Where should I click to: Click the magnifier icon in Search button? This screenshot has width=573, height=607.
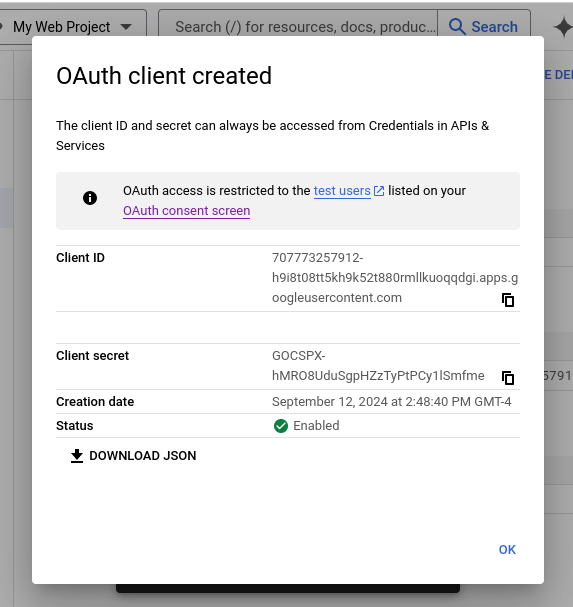pos(457,27)
